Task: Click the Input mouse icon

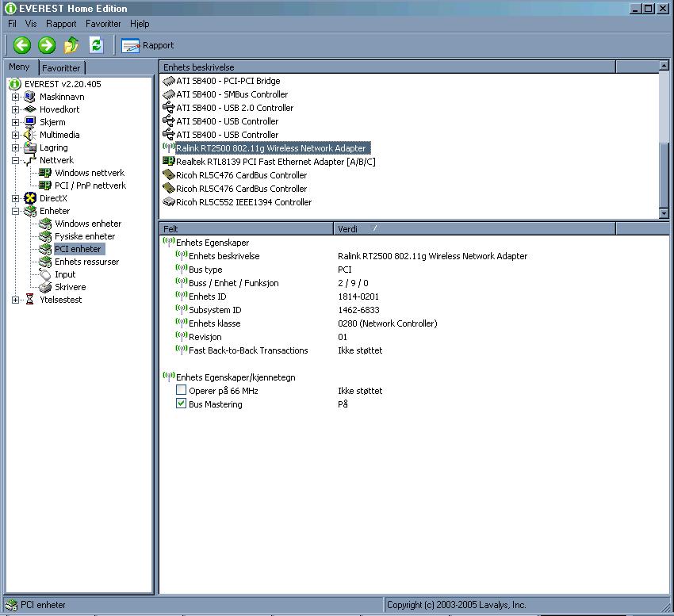Action: [x=45, y=274]
